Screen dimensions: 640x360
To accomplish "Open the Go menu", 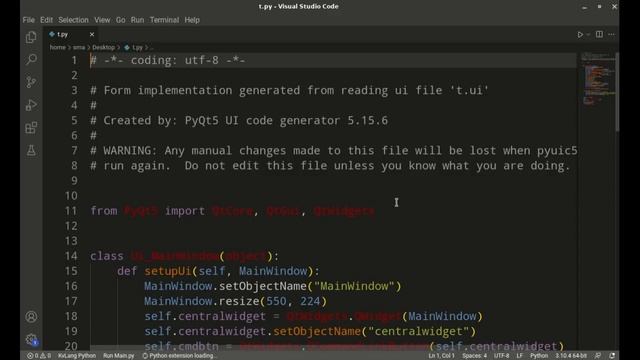I will pyautogui.click(x=120, y=20).
